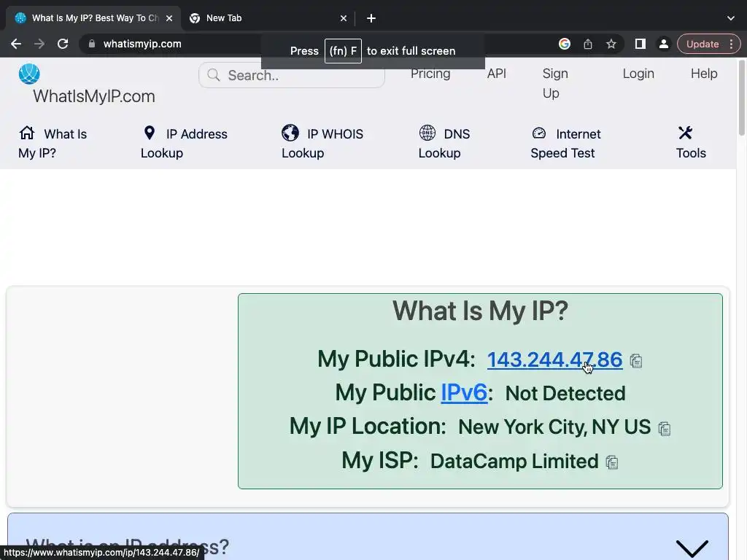Copy the IPv4 address with clipboard icon
This screenshot has height=560, width=747.
(x=636, y=361)
